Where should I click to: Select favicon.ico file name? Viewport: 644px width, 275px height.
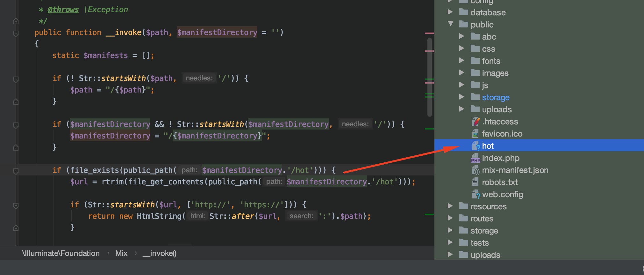502,134
